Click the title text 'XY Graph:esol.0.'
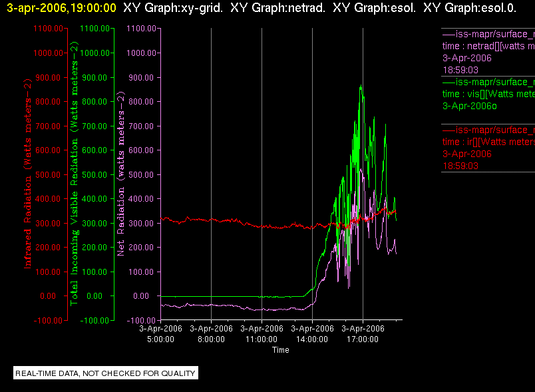Viewport: 535px width, 392px height. 470,8
